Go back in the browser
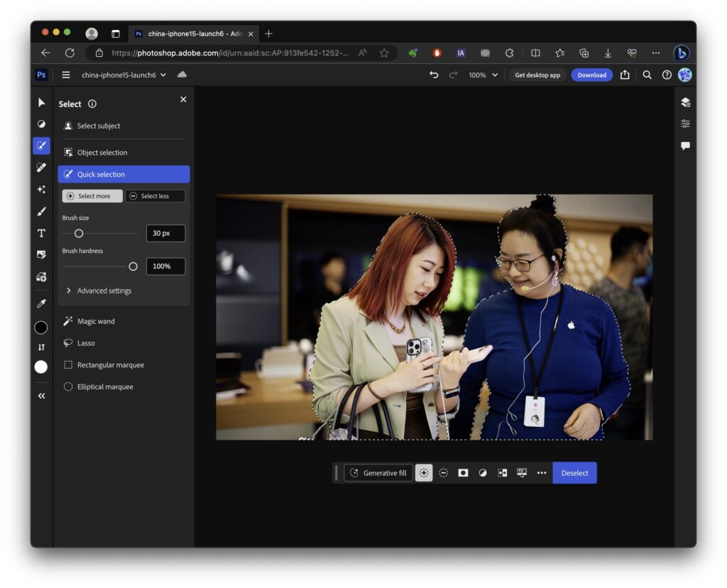The width and height of the screenshot is (727, 588). pyautogui.click(x=45, y=53)
